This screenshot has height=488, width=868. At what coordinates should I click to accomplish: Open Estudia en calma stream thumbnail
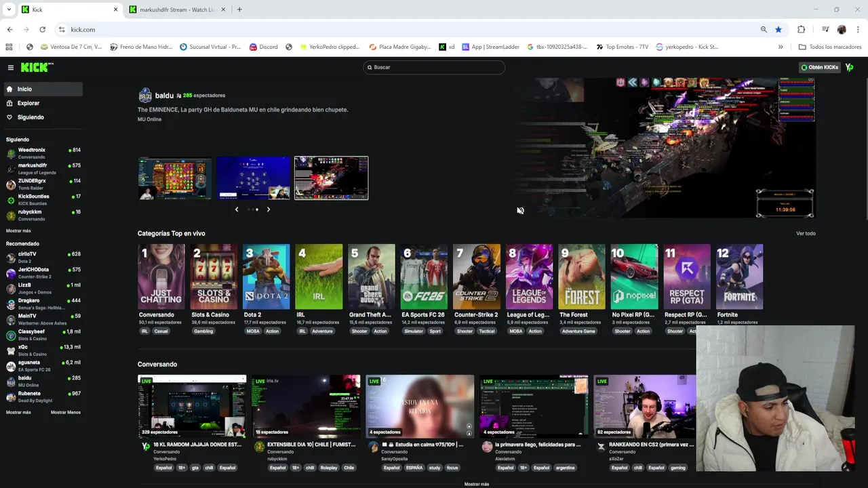(420, 406)
